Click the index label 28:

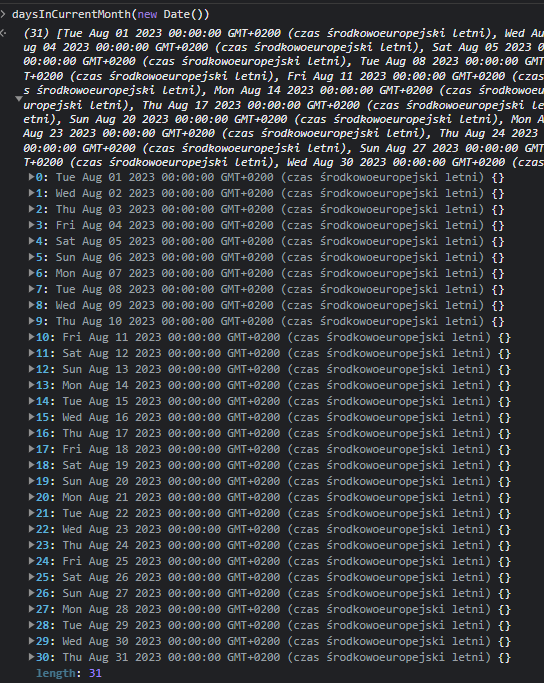click(x=46, y=625)
